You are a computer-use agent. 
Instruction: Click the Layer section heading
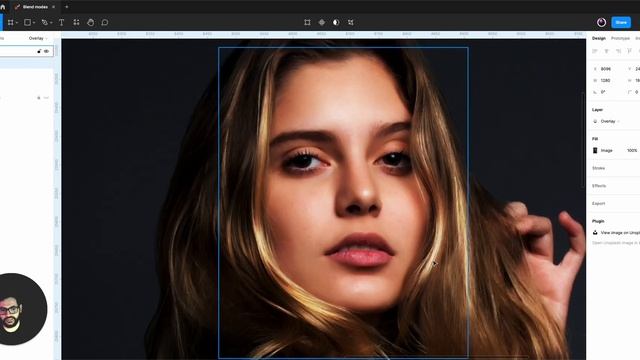[x=598, y=110]
